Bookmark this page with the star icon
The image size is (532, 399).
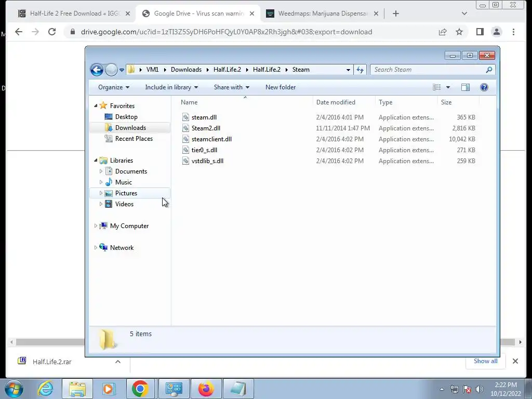click(x=459, y=32)
